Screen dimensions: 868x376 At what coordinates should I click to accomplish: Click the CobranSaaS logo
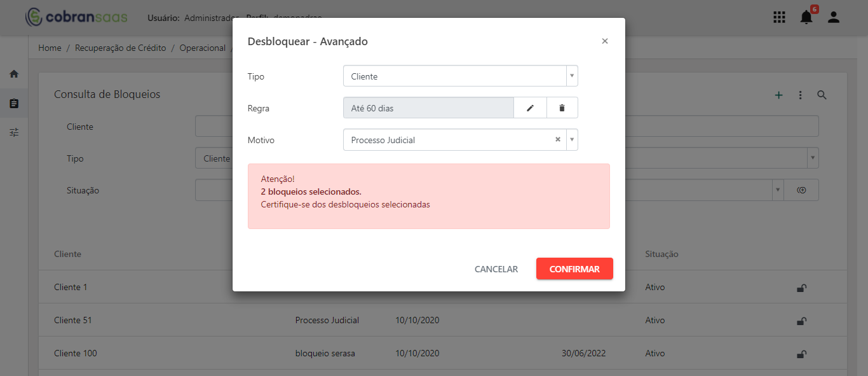coord(76,17)
